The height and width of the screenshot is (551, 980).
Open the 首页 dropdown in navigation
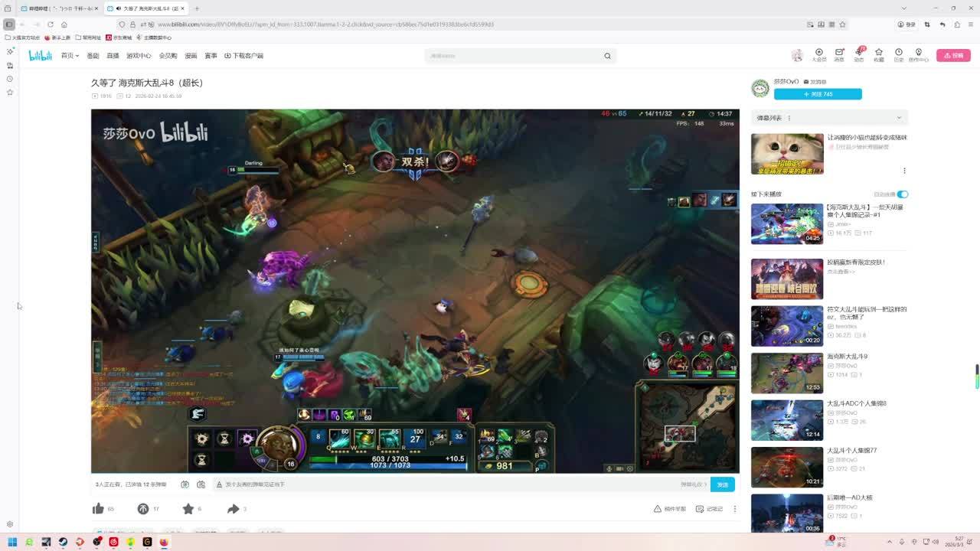70,56
